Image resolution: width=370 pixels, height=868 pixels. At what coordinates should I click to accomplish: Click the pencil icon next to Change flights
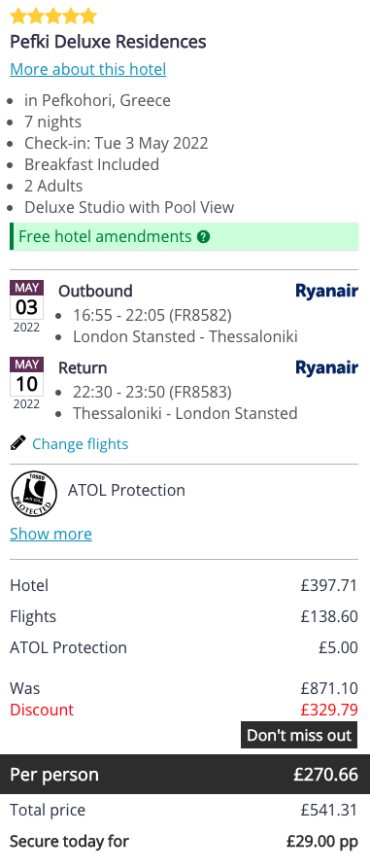(18, 443)
